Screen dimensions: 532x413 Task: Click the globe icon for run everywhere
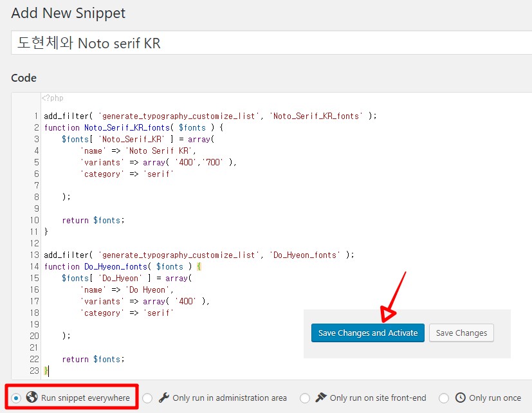click(x=32, y=397)
